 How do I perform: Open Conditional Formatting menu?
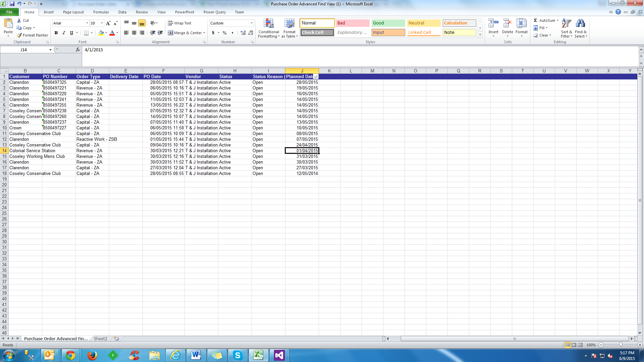tap(268, 28)
